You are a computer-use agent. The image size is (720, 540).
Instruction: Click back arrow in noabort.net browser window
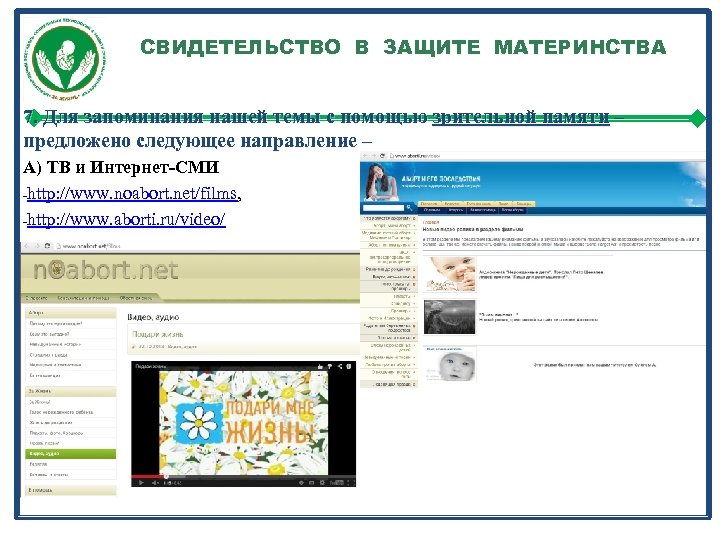click(27, 247)
